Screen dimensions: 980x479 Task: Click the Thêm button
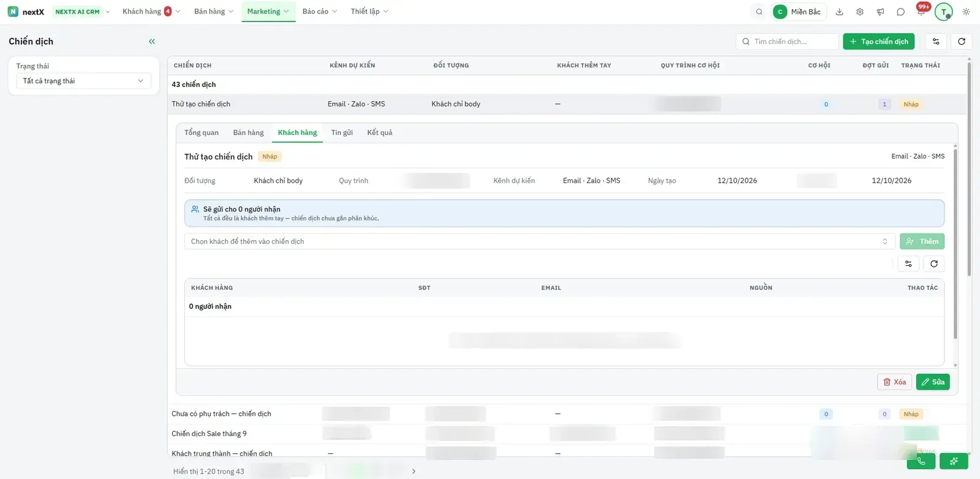922,241
